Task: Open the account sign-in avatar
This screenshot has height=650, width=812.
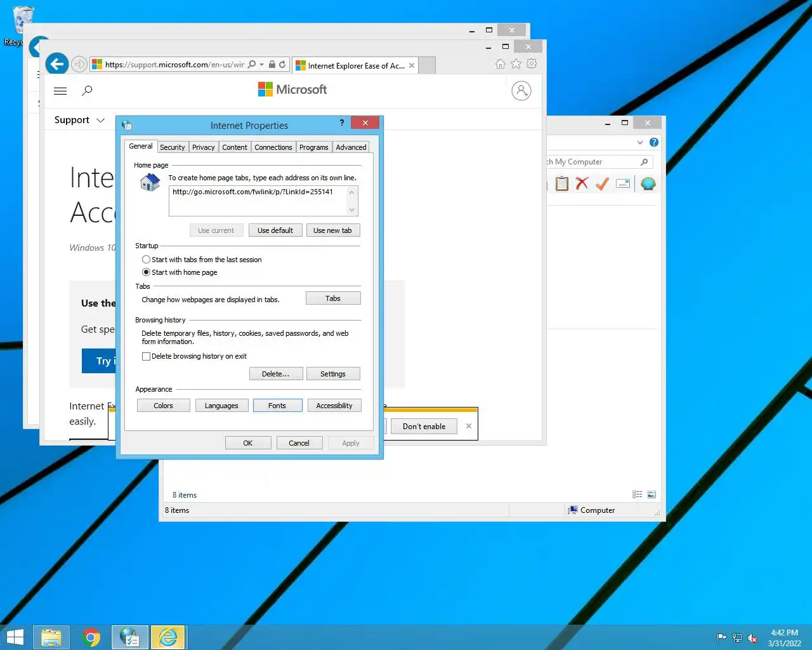Action: pos(521,91)
